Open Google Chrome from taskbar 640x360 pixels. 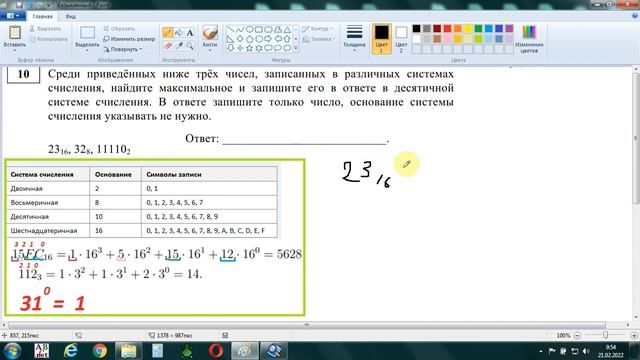click(100, 351)
